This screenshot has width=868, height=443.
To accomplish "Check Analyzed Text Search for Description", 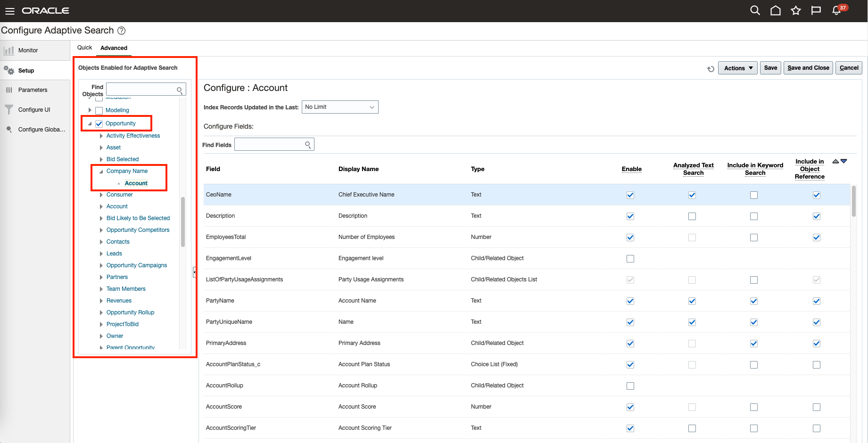I will click(692, 216).
